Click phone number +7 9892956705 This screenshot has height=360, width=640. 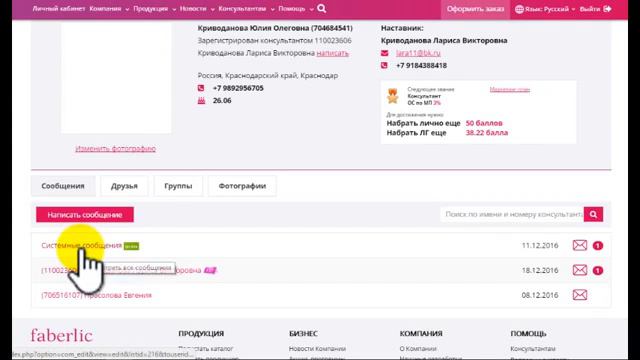238,88
